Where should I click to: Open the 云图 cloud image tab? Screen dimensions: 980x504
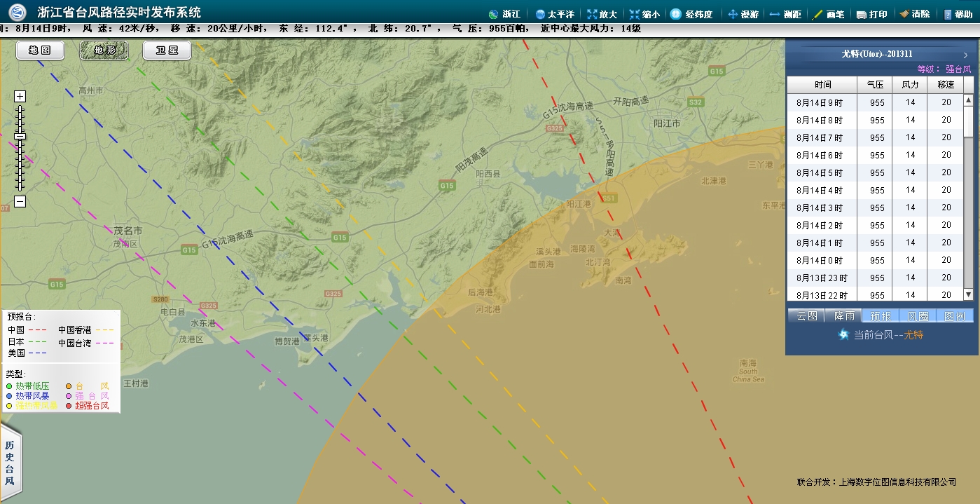tap(806, 316)
